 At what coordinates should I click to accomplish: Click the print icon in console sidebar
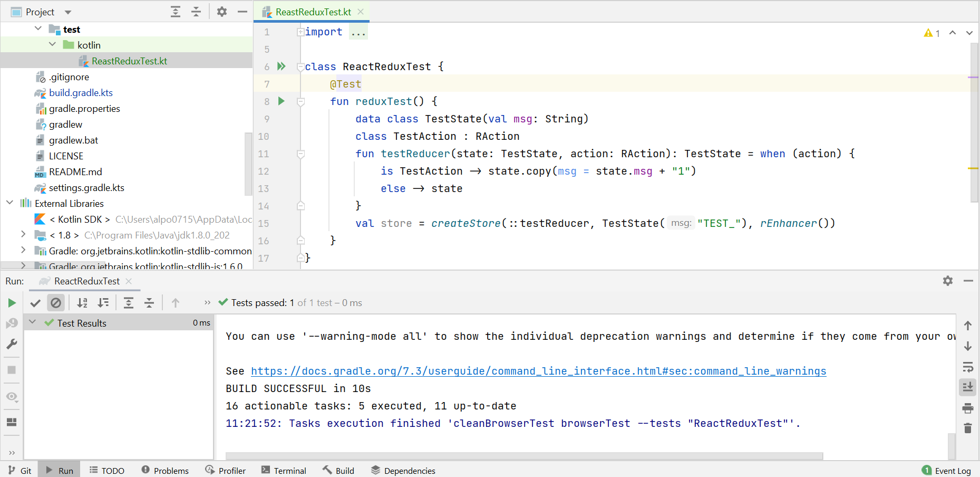pyautogui.click(x=968, y=408)
